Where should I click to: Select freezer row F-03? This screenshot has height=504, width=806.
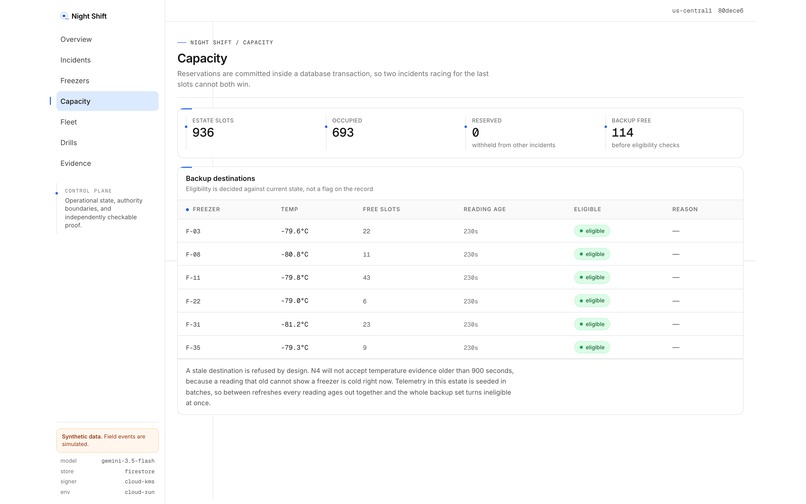[x=460, y=231]
